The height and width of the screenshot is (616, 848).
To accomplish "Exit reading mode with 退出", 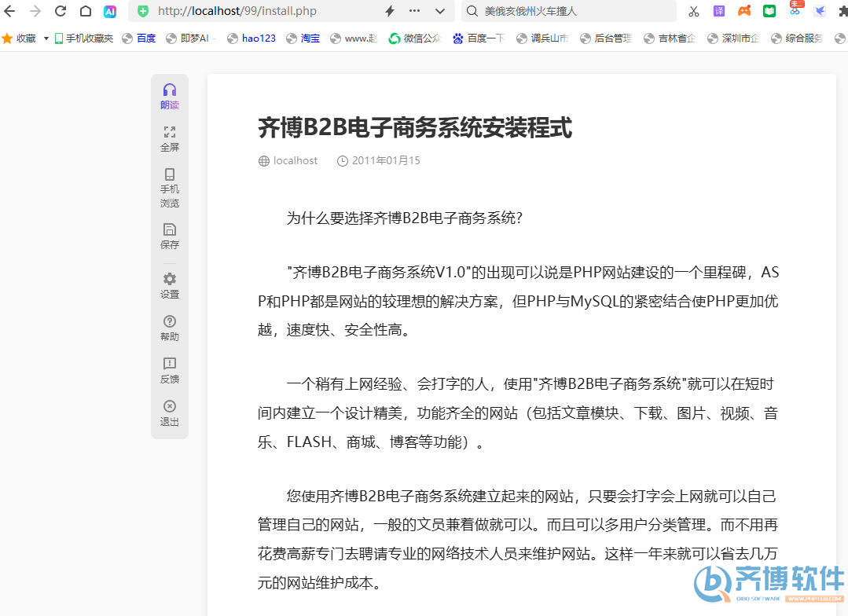I will (170, 413).
